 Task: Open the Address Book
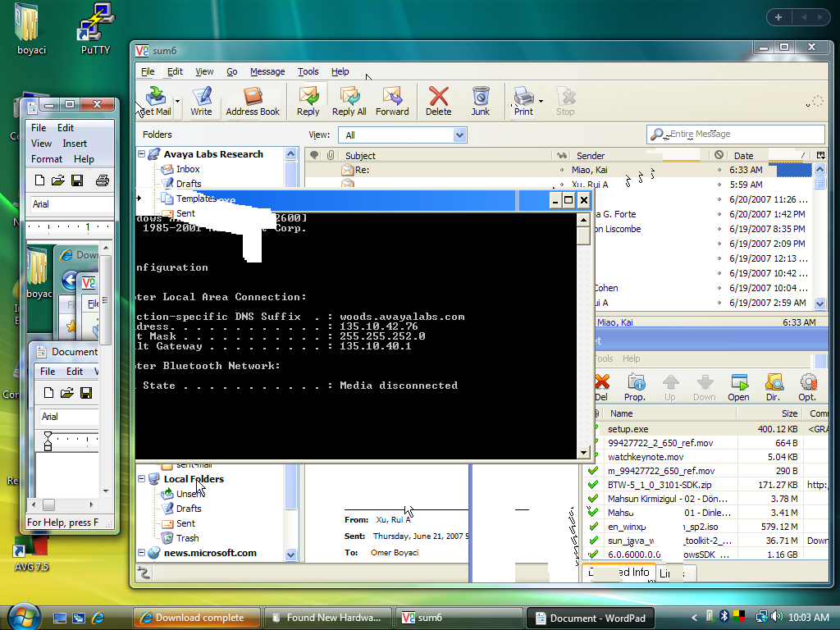[x=253, y=101]
